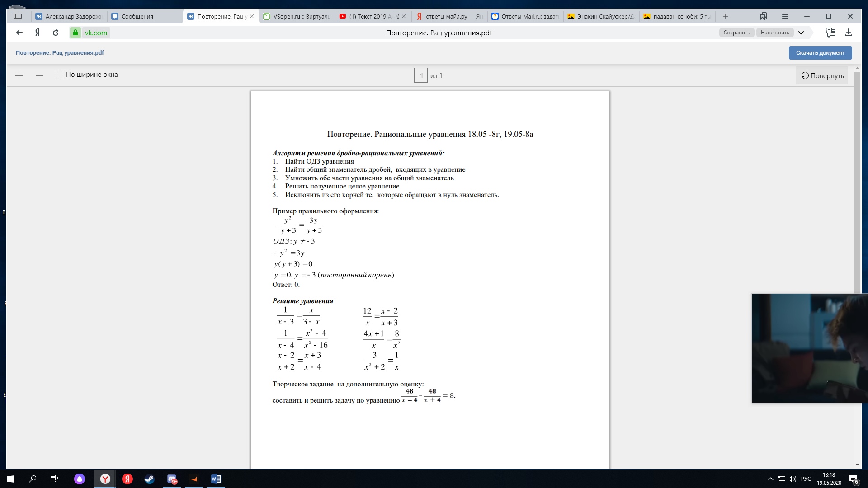Open the browser feedback/translate icon
The image size is (868, 488).
pyautogui.click(x=830, y=33)
